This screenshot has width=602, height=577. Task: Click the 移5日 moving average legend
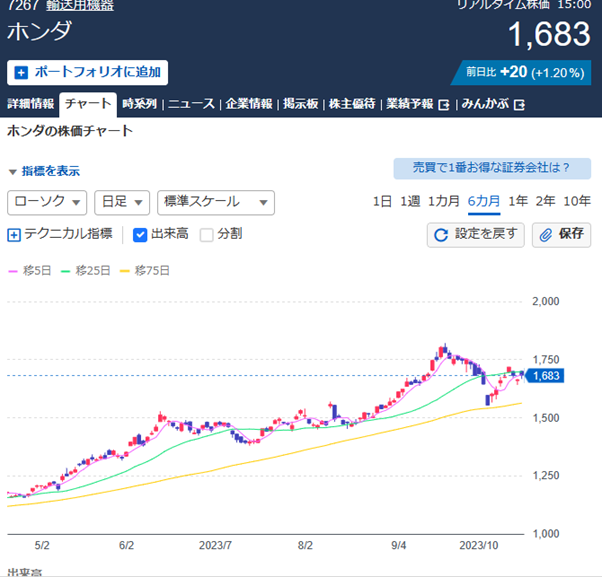pyautogui.click(x=30, y=271)
